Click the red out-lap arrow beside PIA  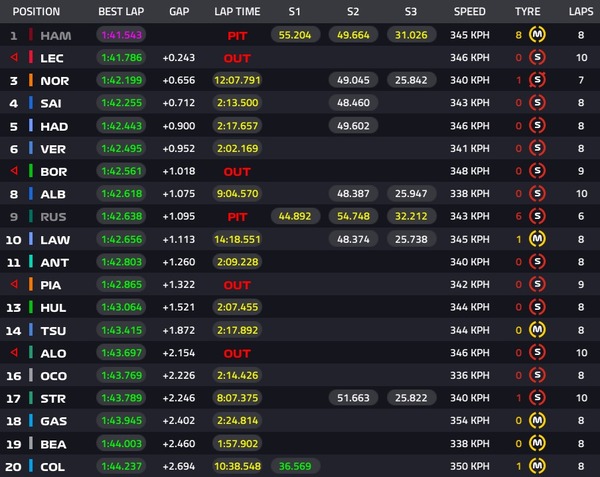[x=14, y=284]
